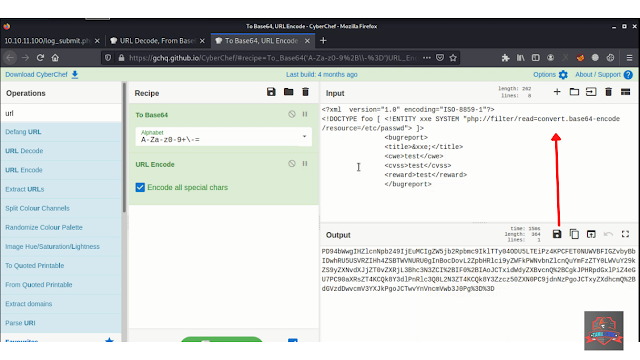Open the Firefox library icon
The height and width of the screenshot is (360, 640).
(x=520, y=58)
